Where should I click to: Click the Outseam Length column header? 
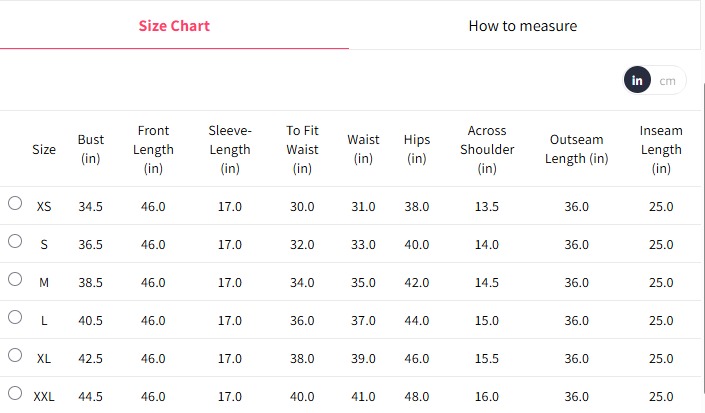(577, 149)
